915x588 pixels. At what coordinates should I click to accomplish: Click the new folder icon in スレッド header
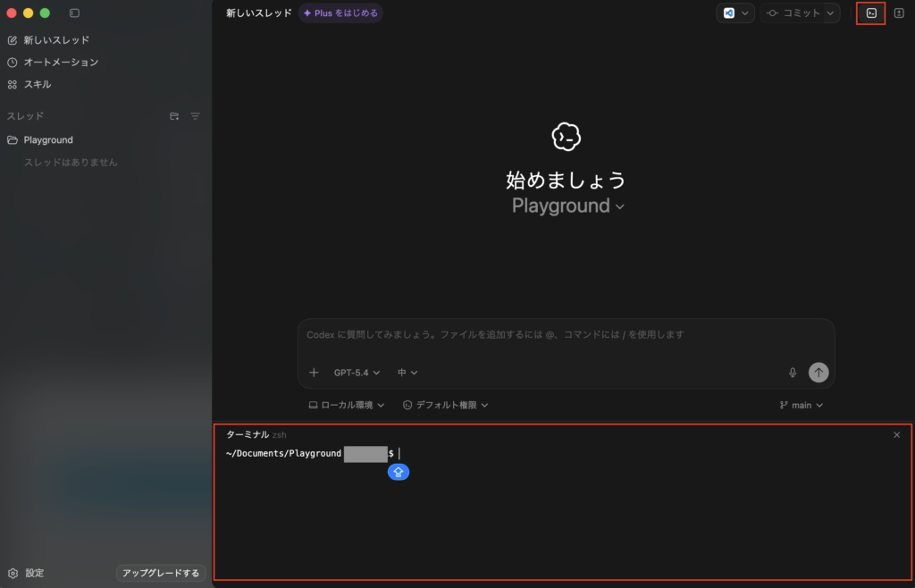[174, 116]
